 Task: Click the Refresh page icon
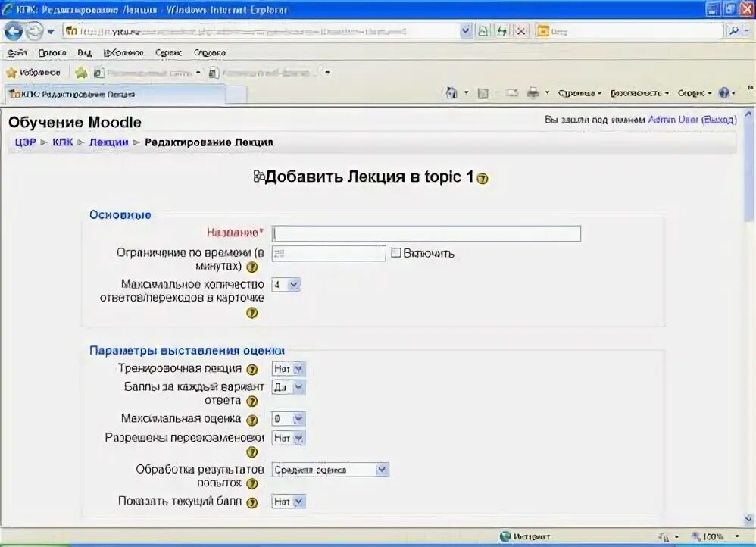tap(501, 31)
